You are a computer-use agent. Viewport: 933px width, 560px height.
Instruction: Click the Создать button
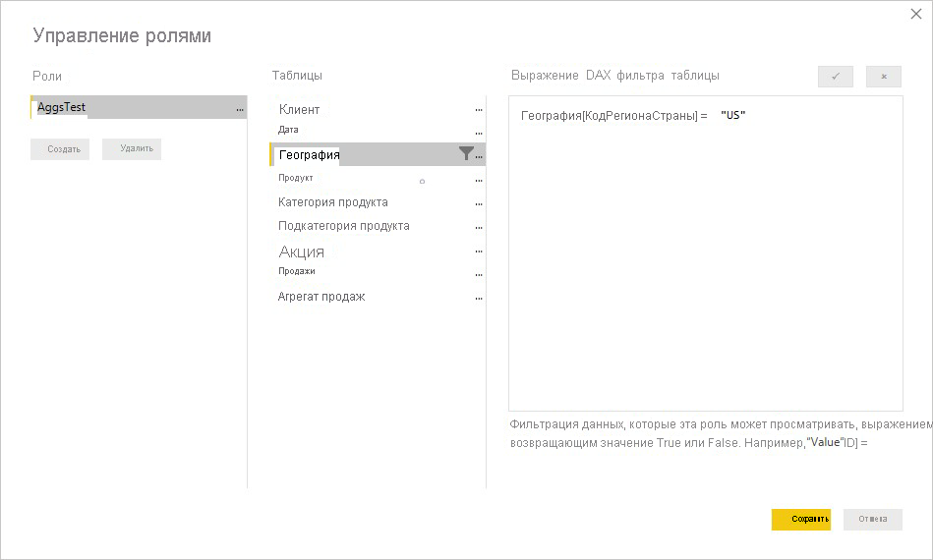tap(60, 149)
